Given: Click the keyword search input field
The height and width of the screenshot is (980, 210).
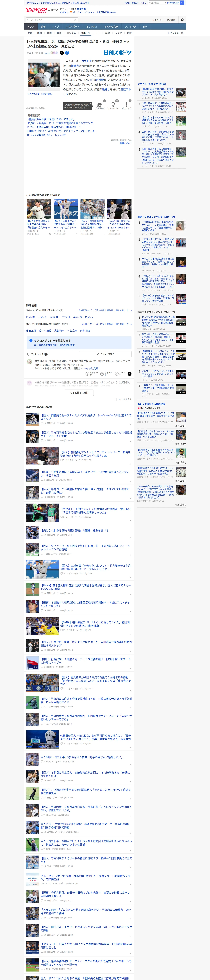Looking at the screenshot, I should 49,20.
